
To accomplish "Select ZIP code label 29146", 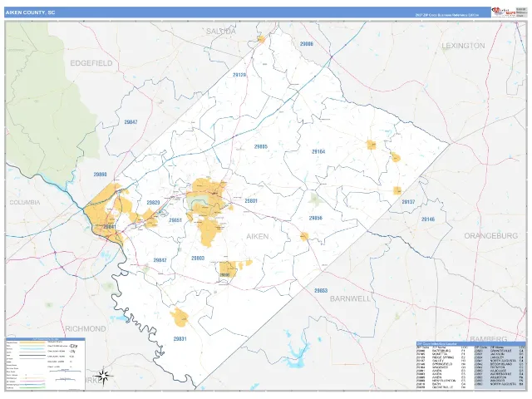I will tap(428, 219).
